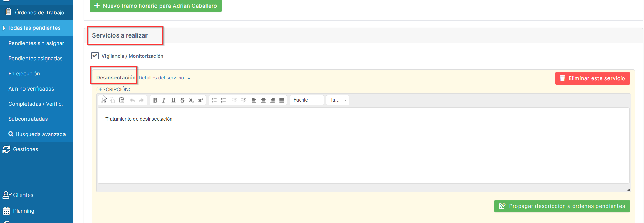Apply strikethrough to selected text
The image size is (644, 223).
pos(182,100)
